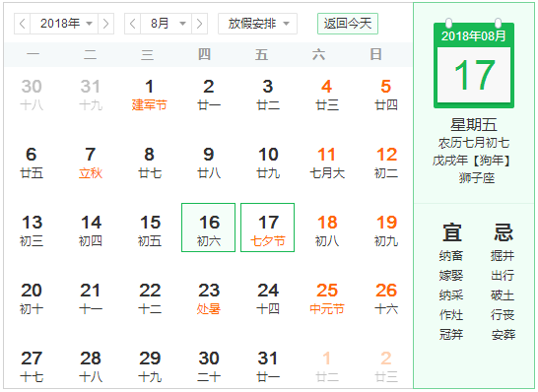The width and height of the screenshot is (538, 392).
Task: Go to next year with right arrow
Action: (x=106, y=24)
